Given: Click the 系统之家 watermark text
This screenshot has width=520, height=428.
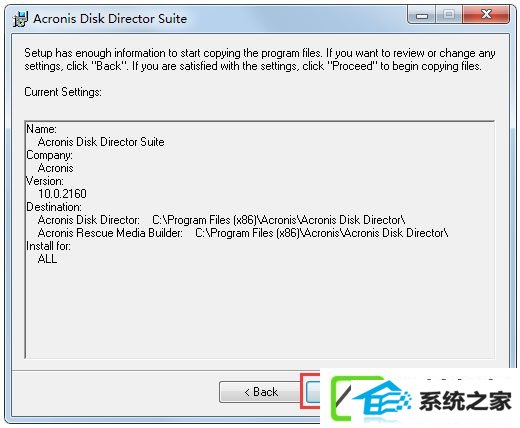Looking at the screenshot, I should click(465, 401).
